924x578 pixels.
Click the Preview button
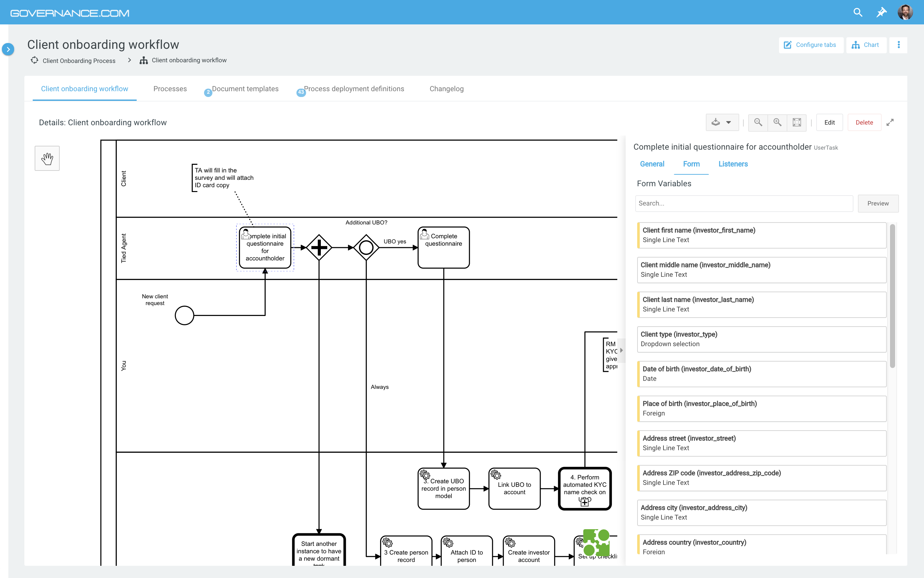tap(878, 203)
